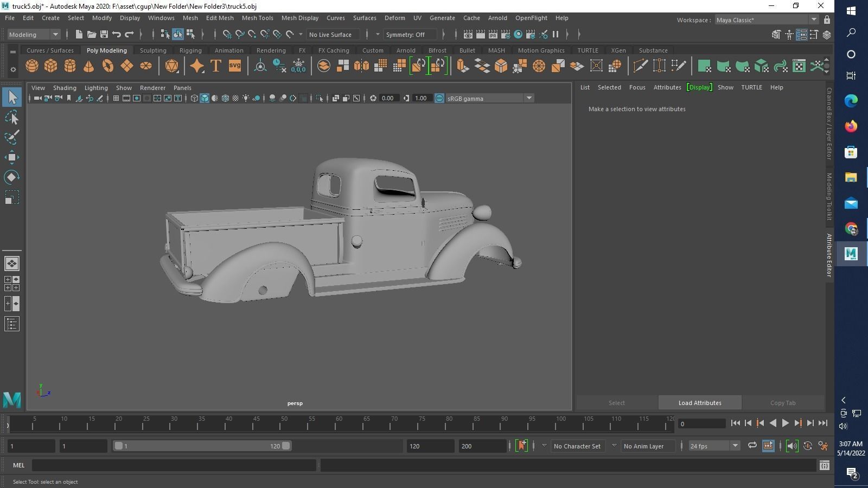Open the Mesh Tools menu
The height and width of the screenshot is (488, 868).
click(x=257, y=18)
